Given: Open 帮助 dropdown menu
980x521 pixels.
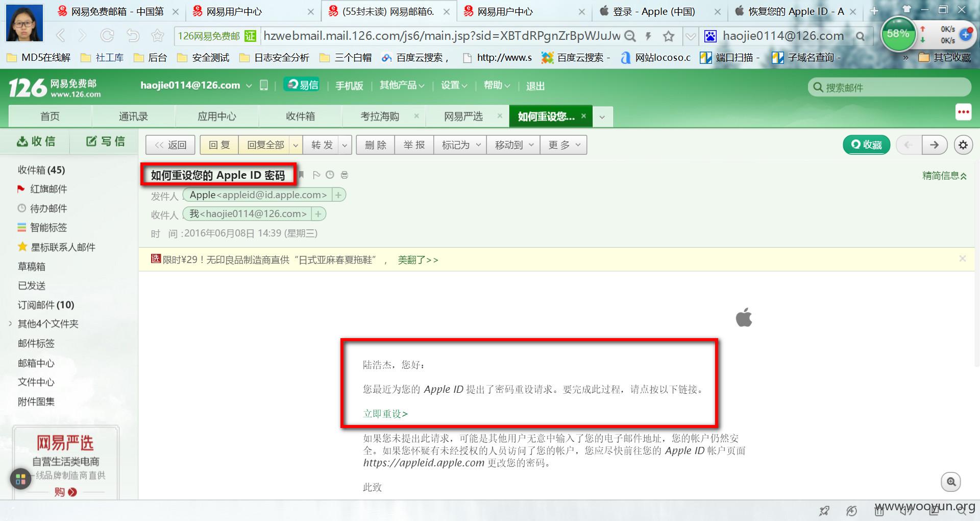Looking at the screenshot, I should point(497,85).
